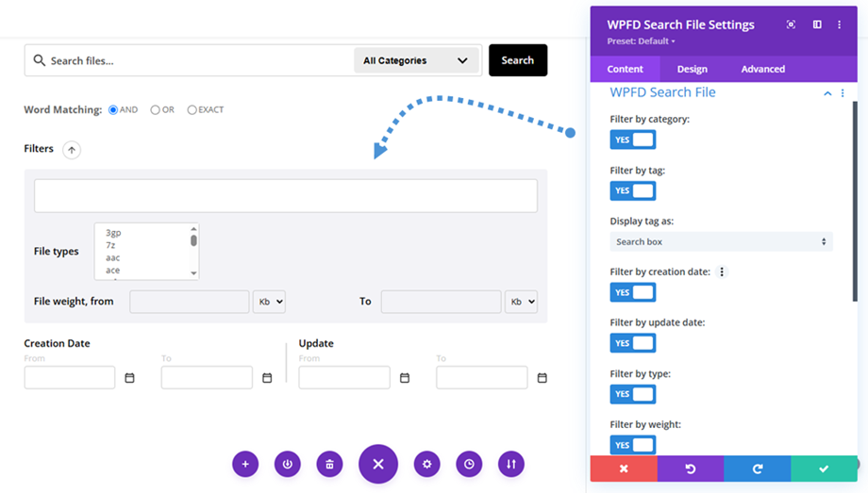Select 7z in file types list
The width and height of the screenshot is (868, 493).
[110, 245]
